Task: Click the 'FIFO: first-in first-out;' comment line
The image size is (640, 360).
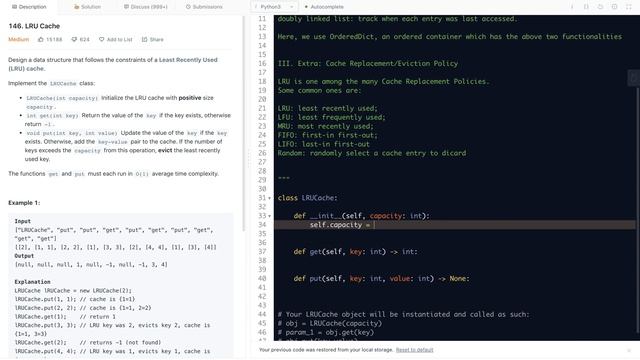Action: pyautogui.click(x=327, y=135)
